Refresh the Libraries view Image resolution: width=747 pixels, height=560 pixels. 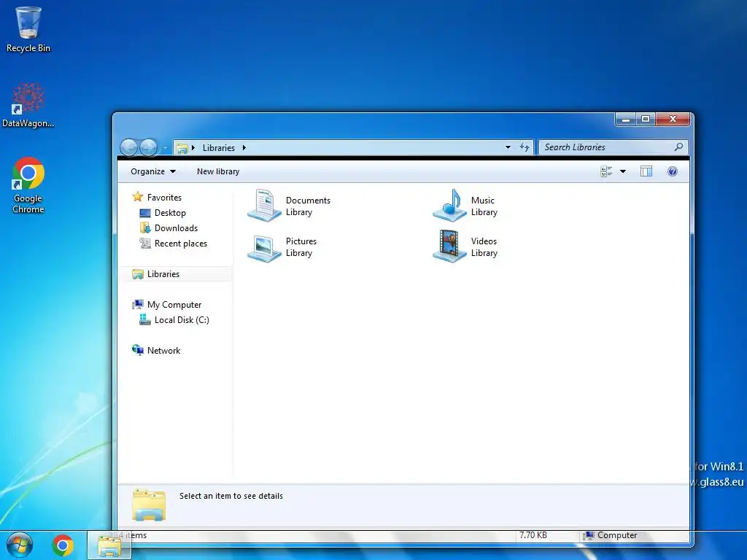pyautogui.click(x=525, y=147)
